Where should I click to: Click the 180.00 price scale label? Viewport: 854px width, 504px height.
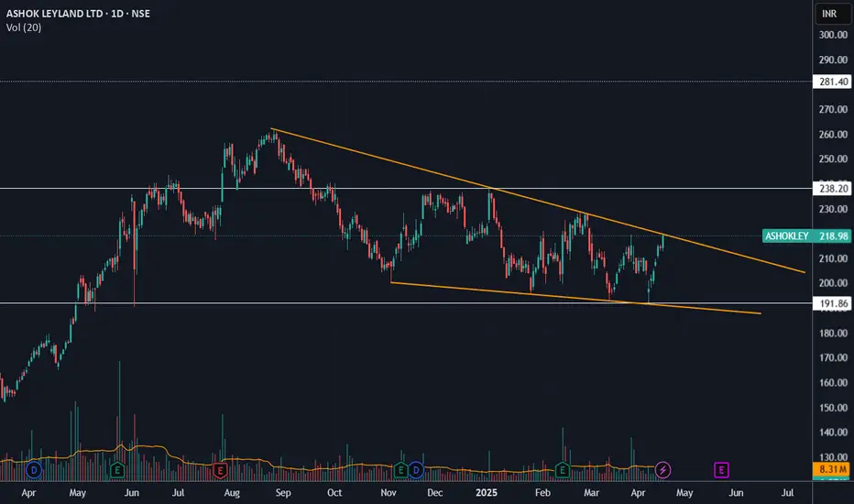pos(833,334)
